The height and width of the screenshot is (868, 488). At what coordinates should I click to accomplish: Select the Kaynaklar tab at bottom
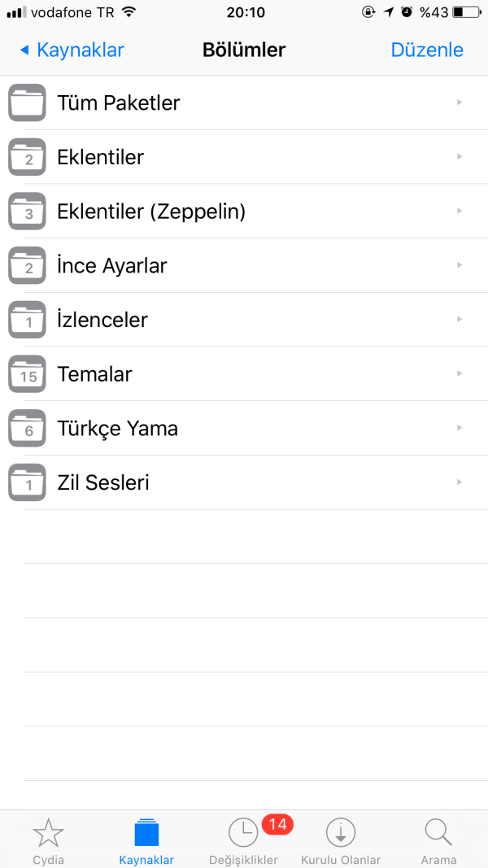pyautogui.click(x=146, y=840)
